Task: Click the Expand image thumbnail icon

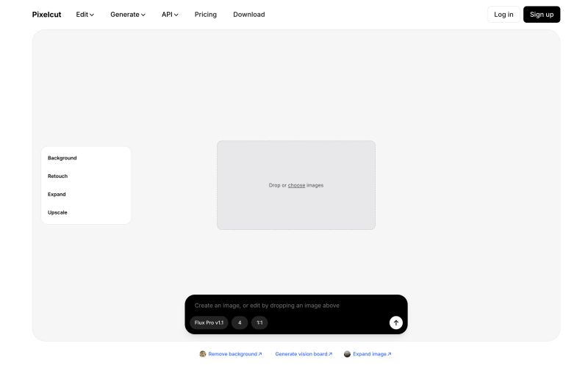Action: point(347,354)
